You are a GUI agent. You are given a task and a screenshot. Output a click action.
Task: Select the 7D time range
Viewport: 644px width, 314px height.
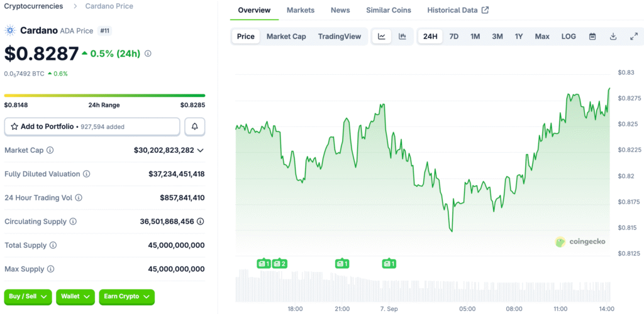coord(454,36)
